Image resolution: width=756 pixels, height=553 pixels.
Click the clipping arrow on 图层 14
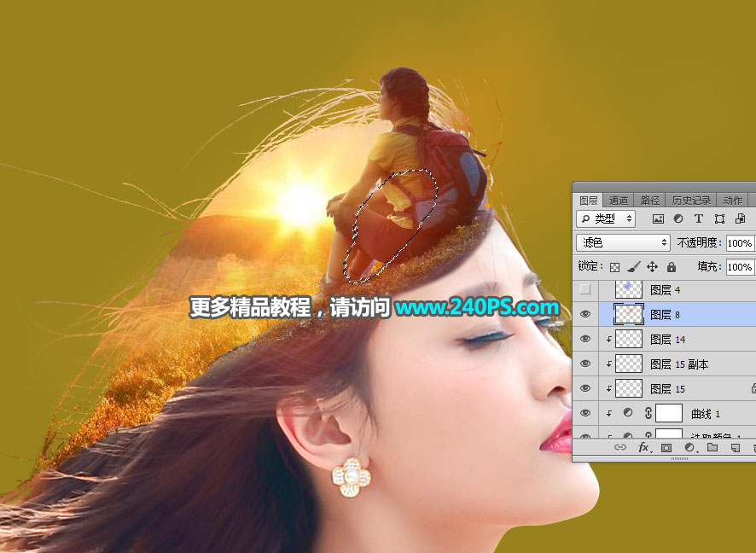(609, 340)
